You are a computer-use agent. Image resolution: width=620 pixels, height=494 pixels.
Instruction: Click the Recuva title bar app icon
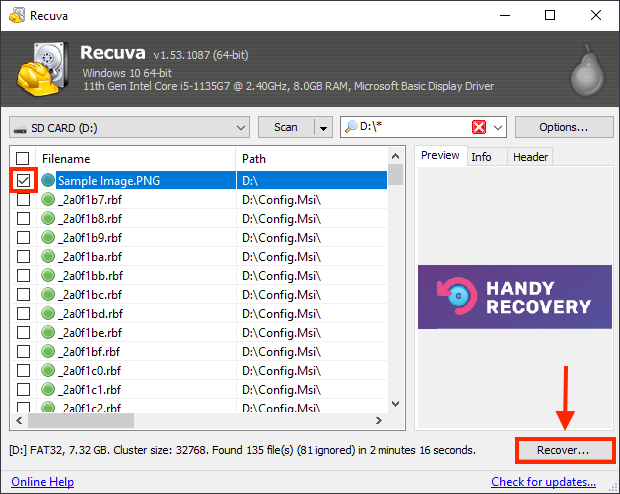click(17, 16)
